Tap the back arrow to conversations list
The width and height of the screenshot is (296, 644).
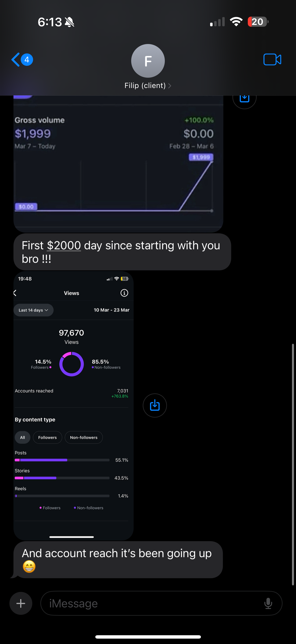[15, 60]
